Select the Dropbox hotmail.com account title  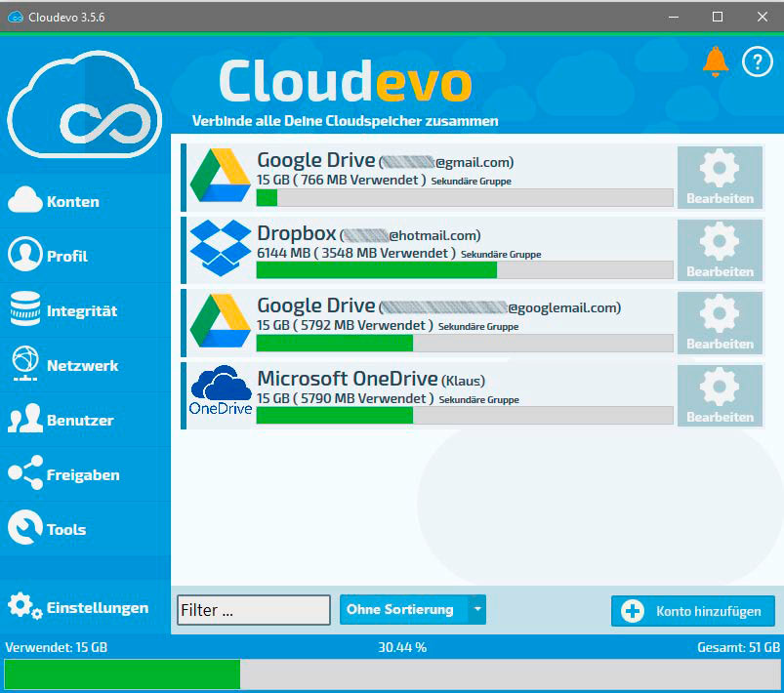(x=368, y=233)
